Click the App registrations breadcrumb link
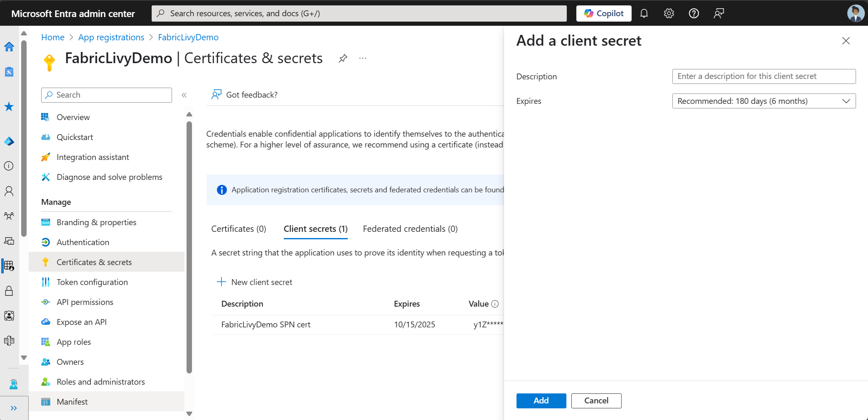 111,37
